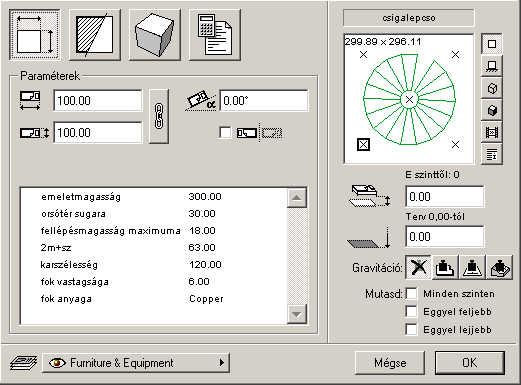521x385 pixels.
Task: Confirm settings with the OK button
Action: click(x=470, y=363)
